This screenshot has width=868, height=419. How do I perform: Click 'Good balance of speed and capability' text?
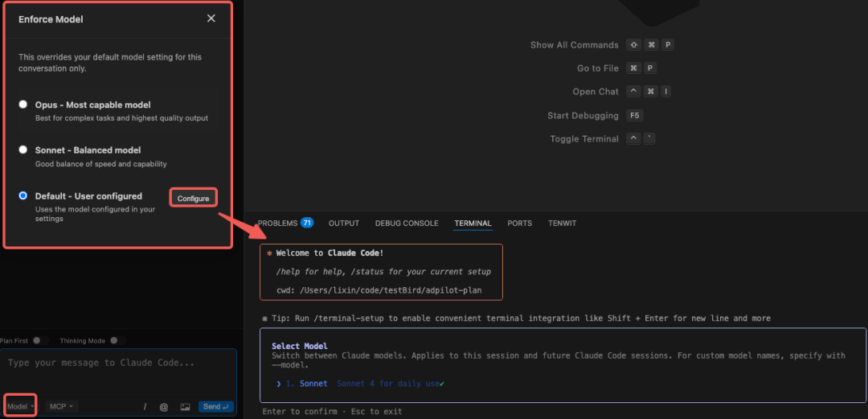pyautogui.click(x=100, y=164)
